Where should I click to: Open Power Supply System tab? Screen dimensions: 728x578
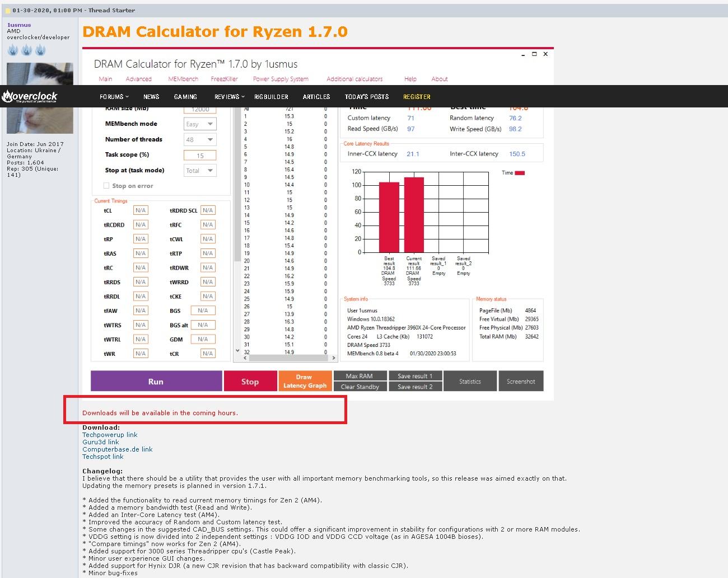click(281, 79)
